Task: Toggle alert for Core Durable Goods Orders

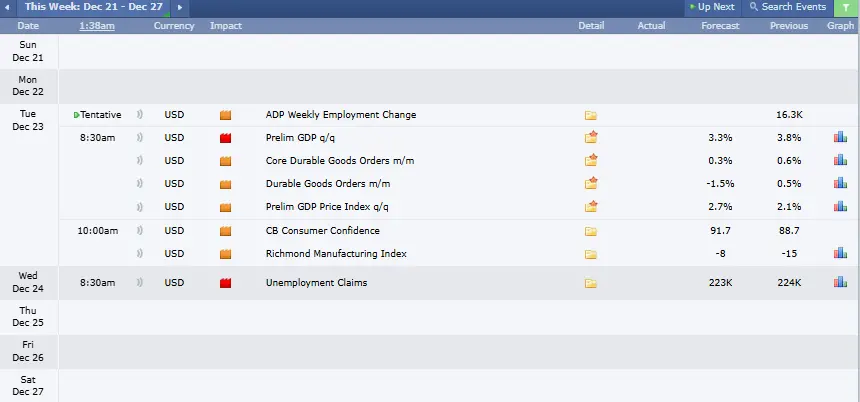Action: coord(139,161)
